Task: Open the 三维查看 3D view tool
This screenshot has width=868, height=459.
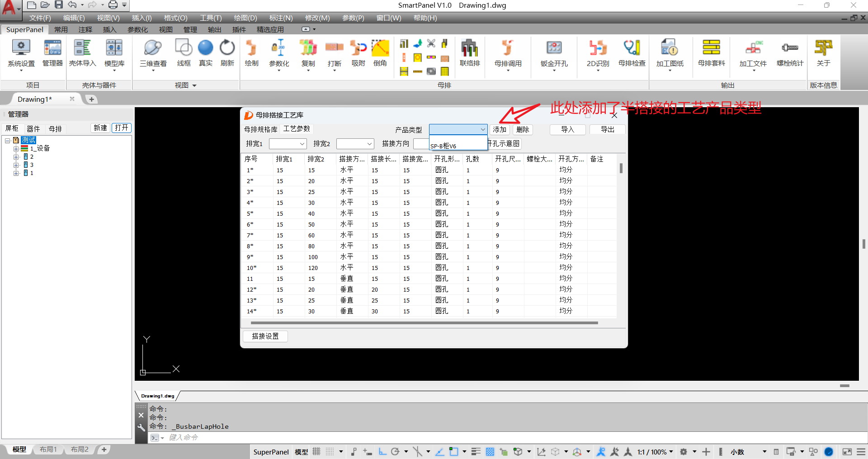Action: tap(153, 54)
